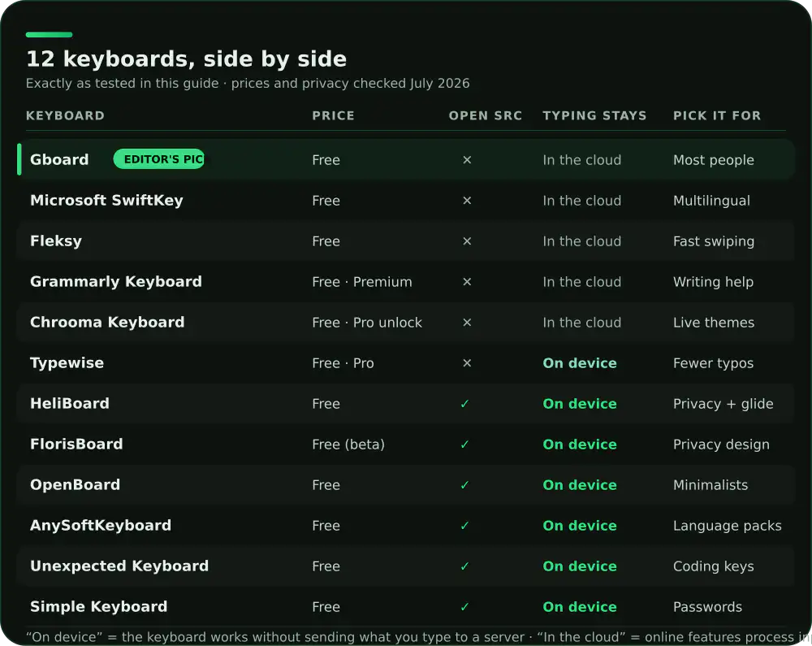The width and height of the screenshot is (812, 646).
Task: Click the '12 keyboards, side by side' heading
Action: [x=186, y=59]
